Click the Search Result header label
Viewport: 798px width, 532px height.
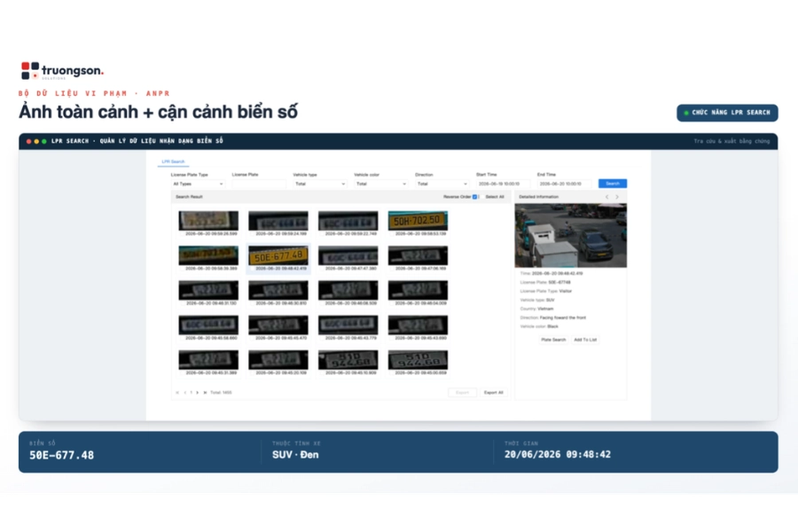tap(189, 197)
